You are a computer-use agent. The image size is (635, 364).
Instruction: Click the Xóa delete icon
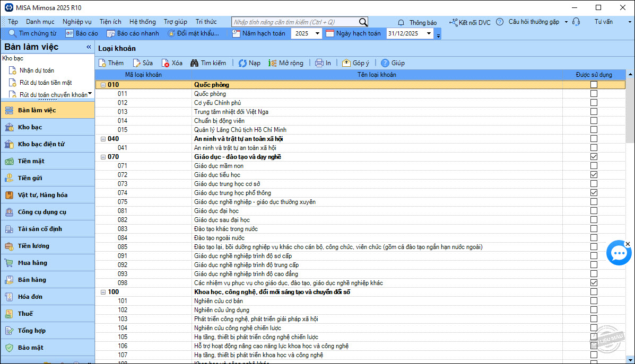coord(166,63)
